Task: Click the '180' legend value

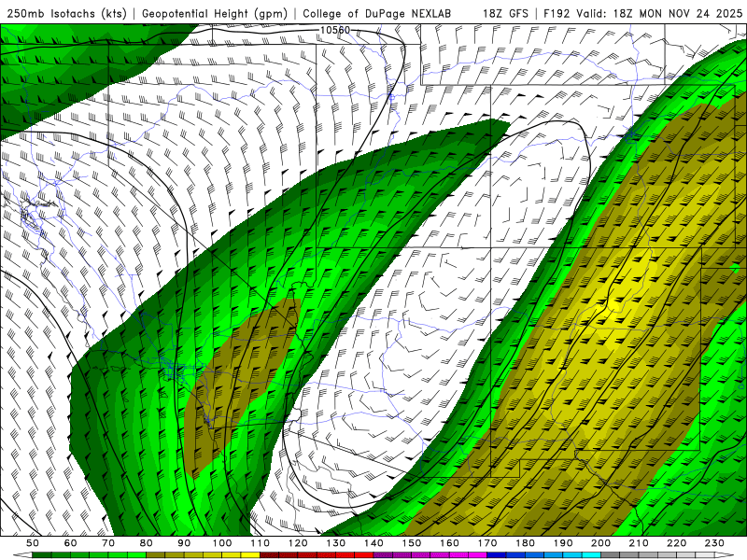Action: (525, 543)
